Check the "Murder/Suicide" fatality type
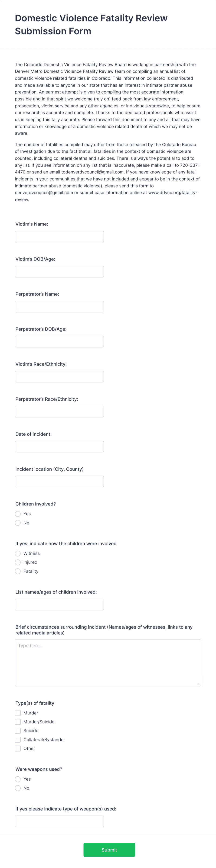Screen dimensions: 216x868 (x=18, y=721)
